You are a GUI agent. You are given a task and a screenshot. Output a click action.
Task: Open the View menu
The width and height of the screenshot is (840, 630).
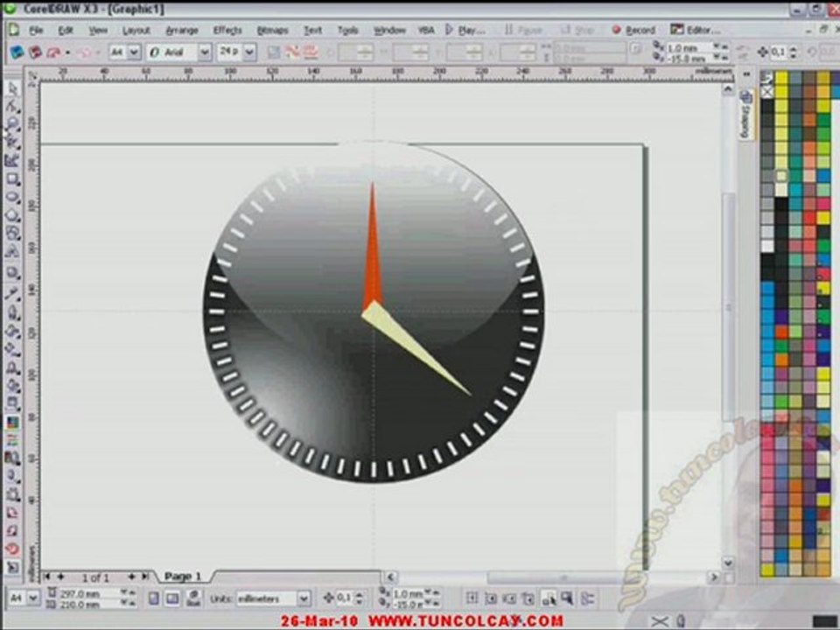[97, 30]
